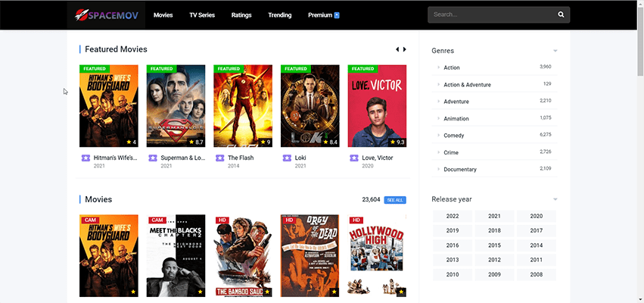
Task: Go to next featured movies arrow
Action: coord(405,49)
